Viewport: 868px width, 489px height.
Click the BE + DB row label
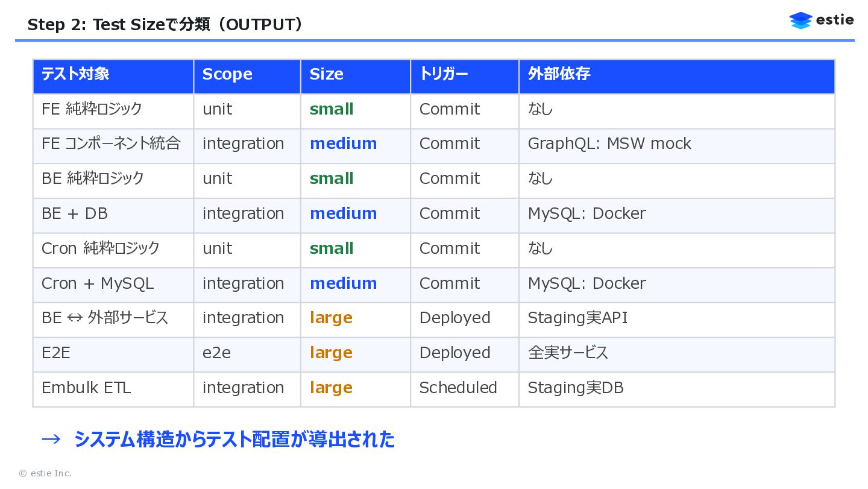click(75, 213)
